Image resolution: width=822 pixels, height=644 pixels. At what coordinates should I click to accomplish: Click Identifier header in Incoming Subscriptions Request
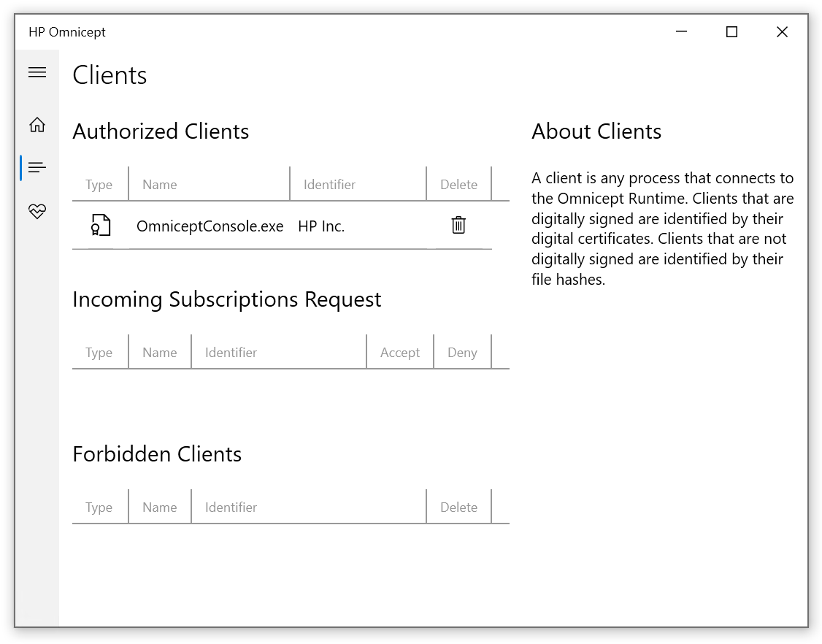(231, 353)
